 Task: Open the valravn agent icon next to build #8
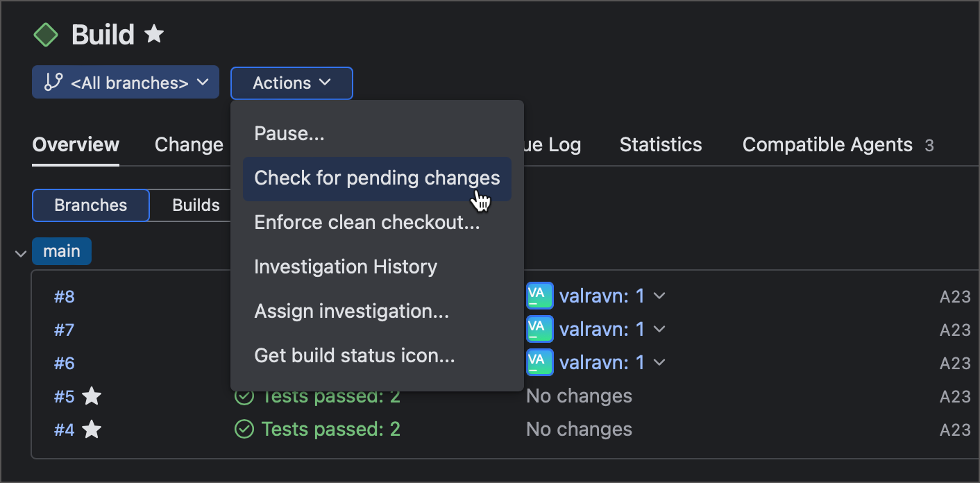tap(539, 296)
